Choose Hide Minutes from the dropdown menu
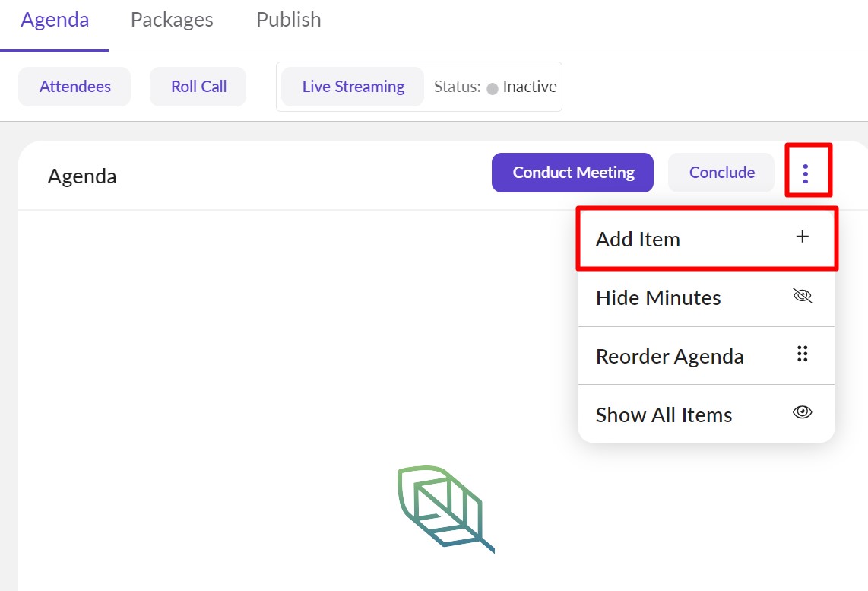The width and height of the screenshot is (868, 591). click(658, 297)
